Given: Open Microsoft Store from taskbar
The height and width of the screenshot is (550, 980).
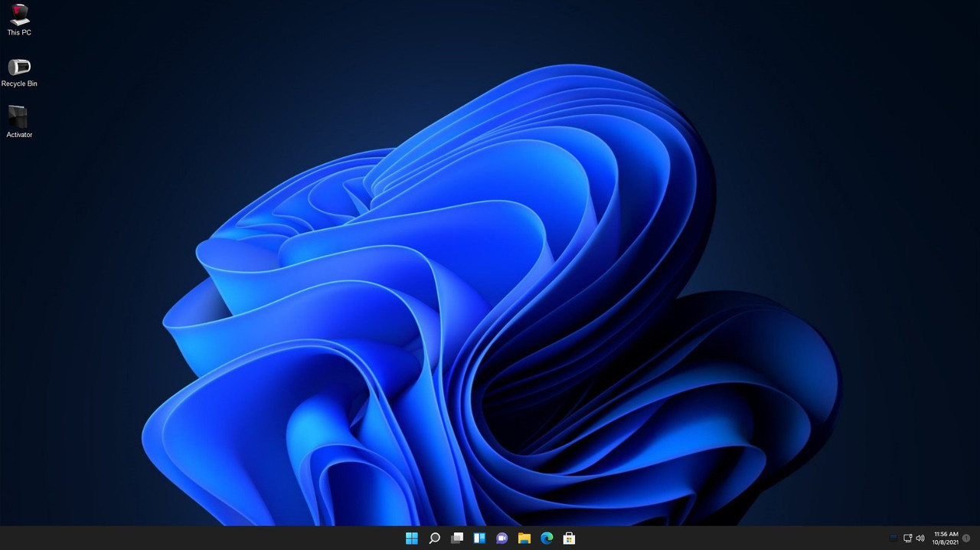Looking at the screenshot, I should (569, 539).
